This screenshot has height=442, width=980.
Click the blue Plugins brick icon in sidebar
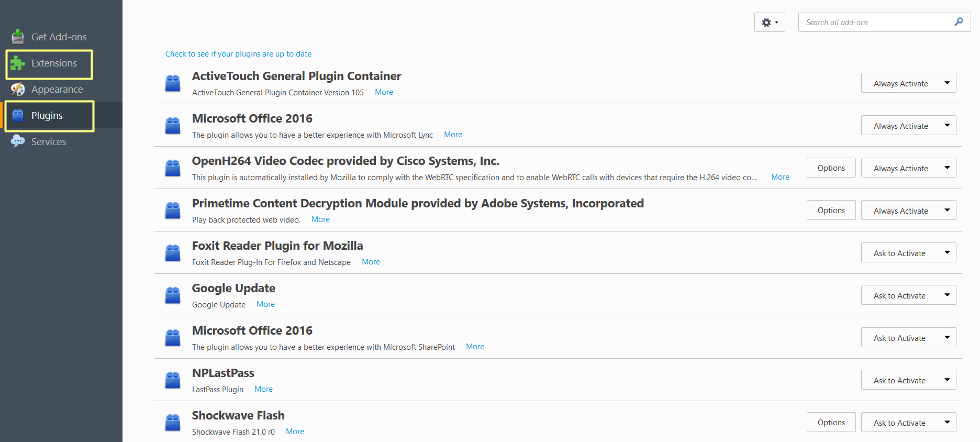[x=18, y=115]
